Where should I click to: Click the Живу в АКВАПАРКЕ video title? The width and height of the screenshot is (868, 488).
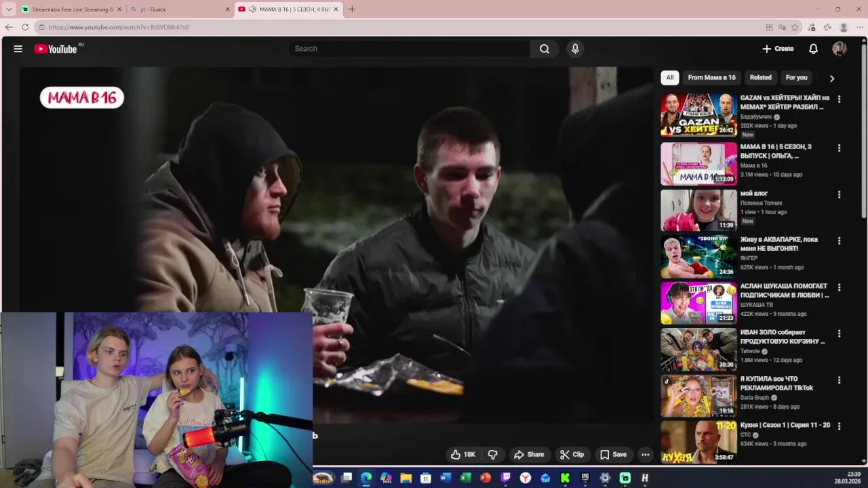pyautogui.click(x=779, y=244)
